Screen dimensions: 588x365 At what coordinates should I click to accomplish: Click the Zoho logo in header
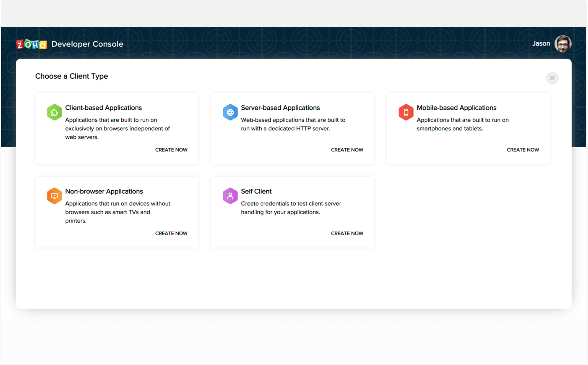[31, 44]
